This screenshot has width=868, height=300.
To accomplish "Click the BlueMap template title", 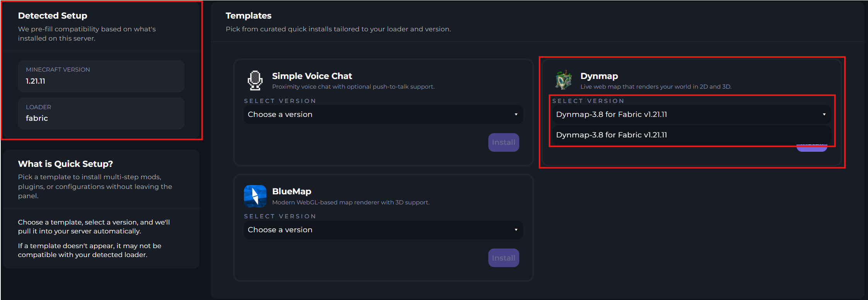I will (292, 191).
